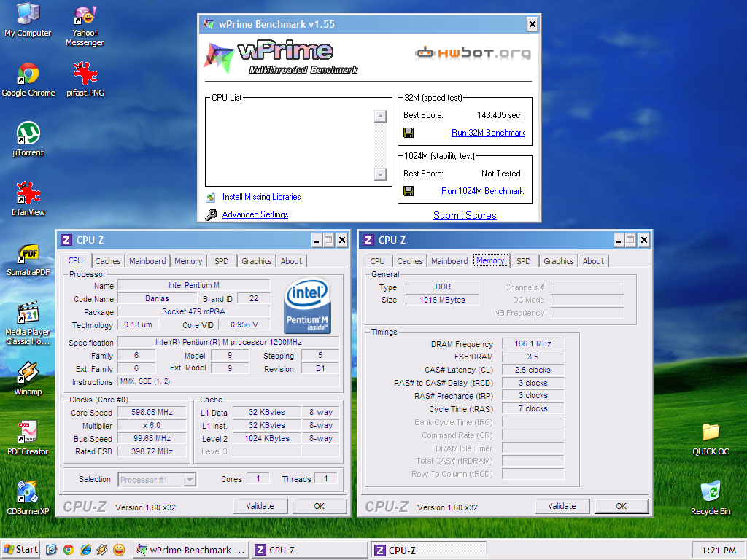Click Run 32M Benchmark link
This screenshot has width=747, height=560.
coord(488,133)
